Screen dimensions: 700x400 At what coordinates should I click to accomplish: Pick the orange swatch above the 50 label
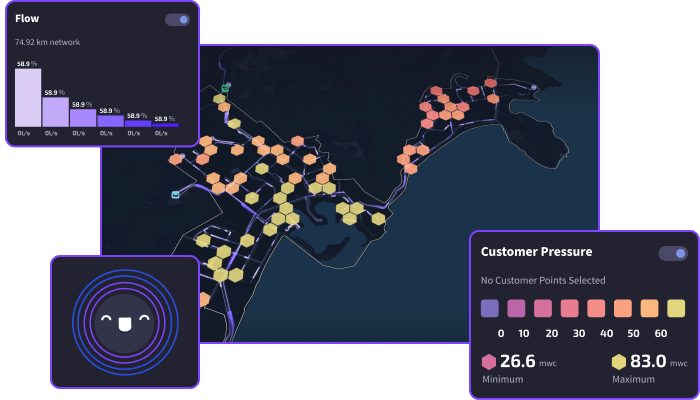(623, 308)
